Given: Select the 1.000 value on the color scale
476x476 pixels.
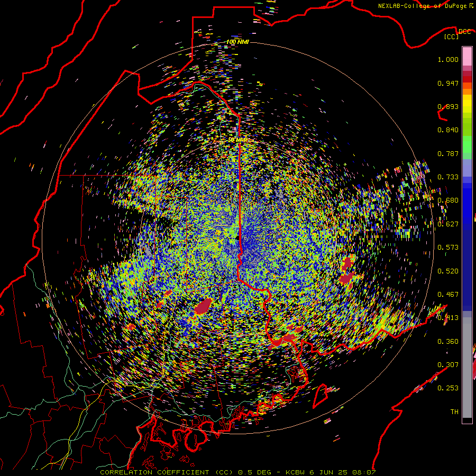Looking at the screenshot, I should [448, 59].
